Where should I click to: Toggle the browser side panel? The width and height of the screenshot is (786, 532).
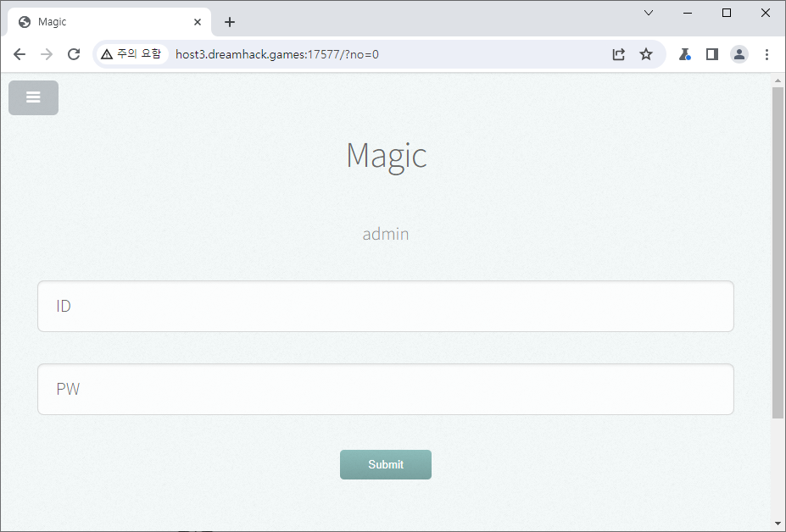pyautogui.click(x=712, y=54)
